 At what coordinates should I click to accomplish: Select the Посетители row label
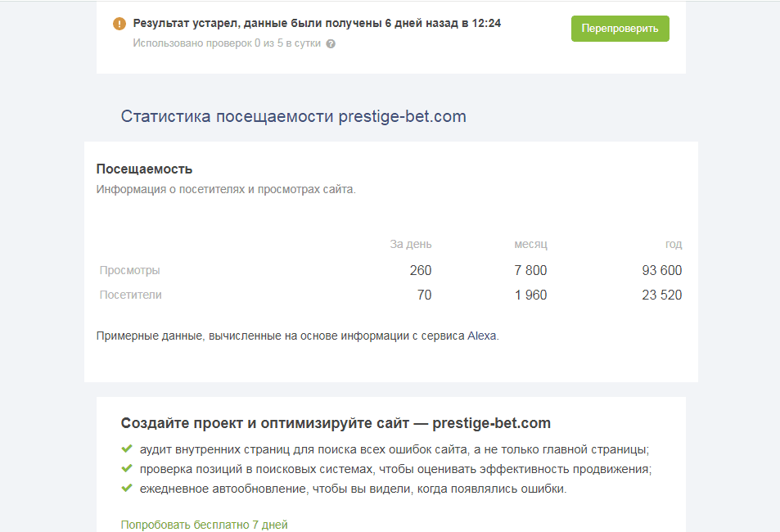click(x=130, y=295)
